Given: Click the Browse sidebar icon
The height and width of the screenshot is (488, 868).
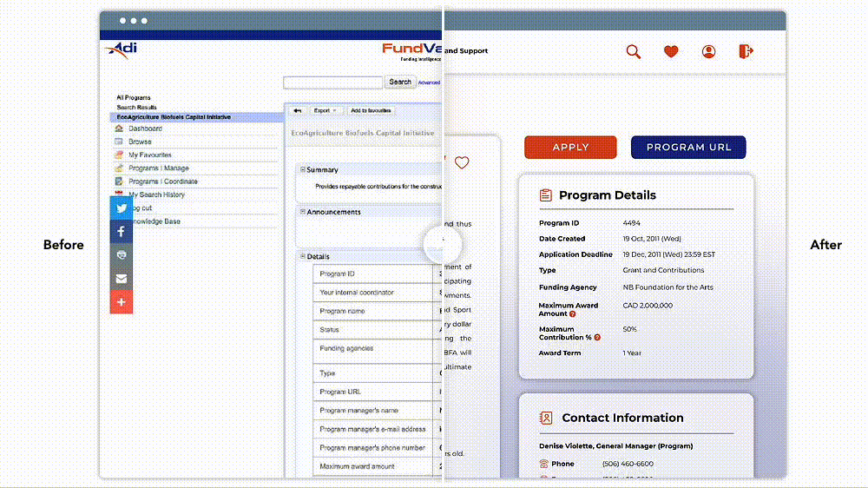Looking at the screenshot, I should coord(118,142).
